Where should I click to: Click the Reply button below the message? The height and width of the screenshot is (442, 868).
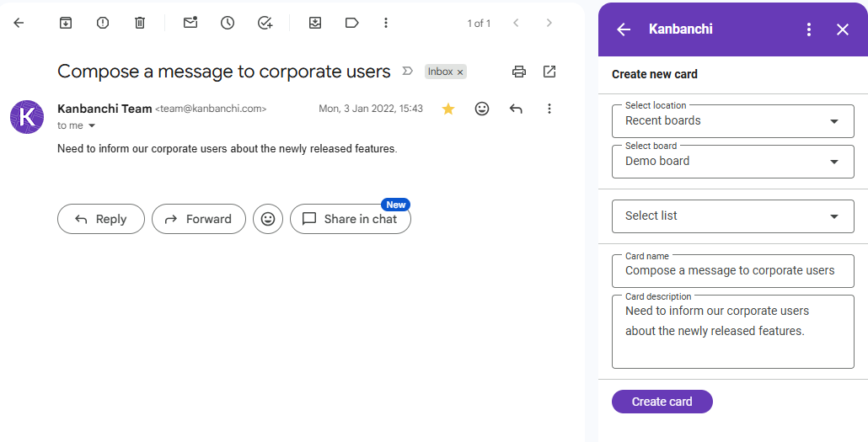(x=101, y=219)
